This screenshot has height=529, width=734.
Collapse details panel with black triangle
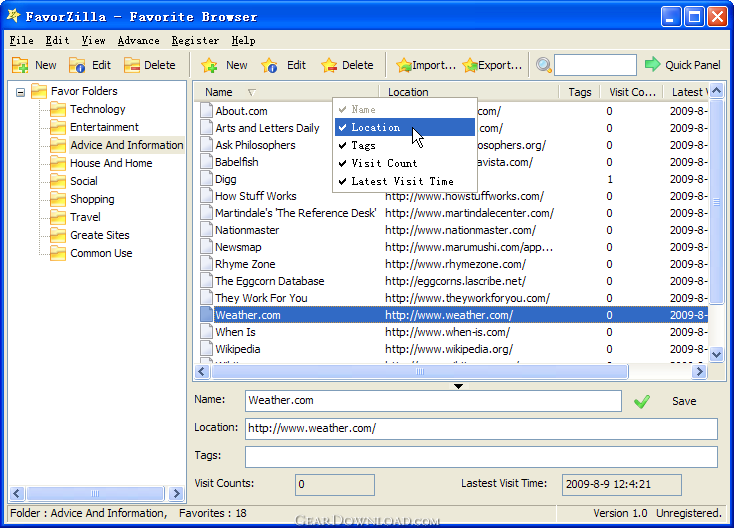coord(458,386)
